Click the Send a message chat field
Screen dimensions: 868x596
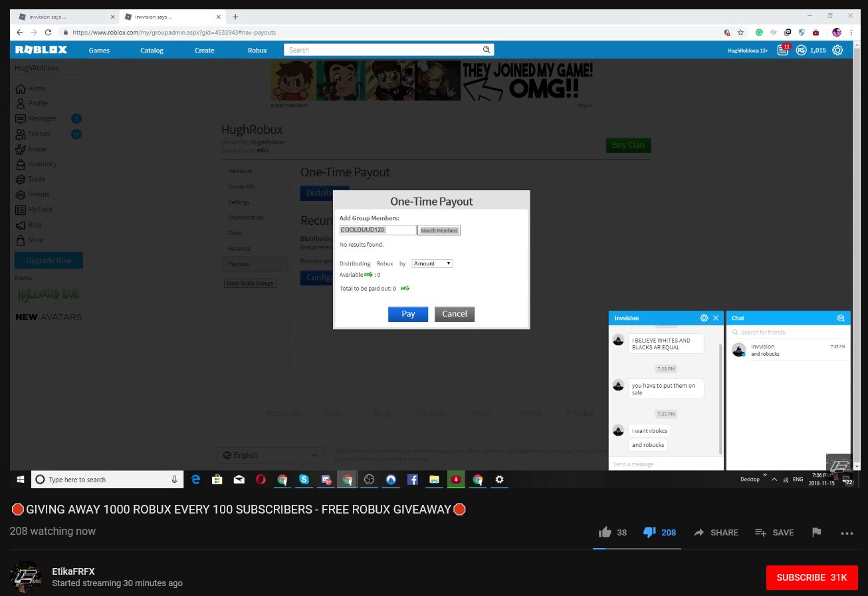tap(666, 464)
